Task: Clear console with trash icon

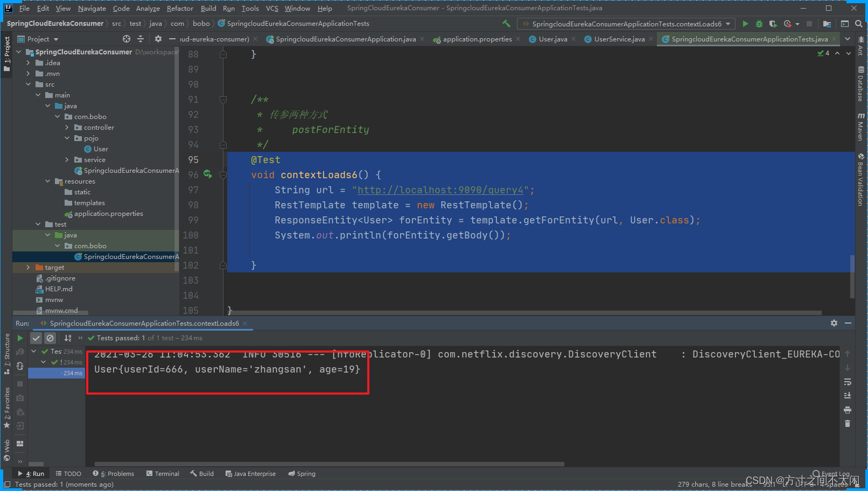Action: 848,424
